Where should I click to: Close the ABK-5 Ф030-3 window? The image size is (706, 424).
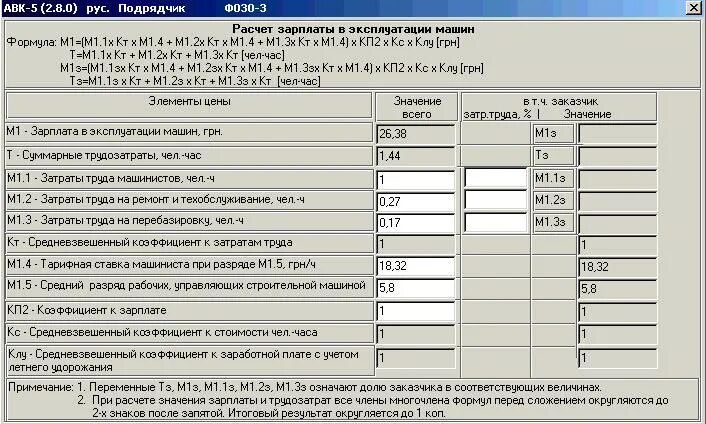click(x=693, y=8)
